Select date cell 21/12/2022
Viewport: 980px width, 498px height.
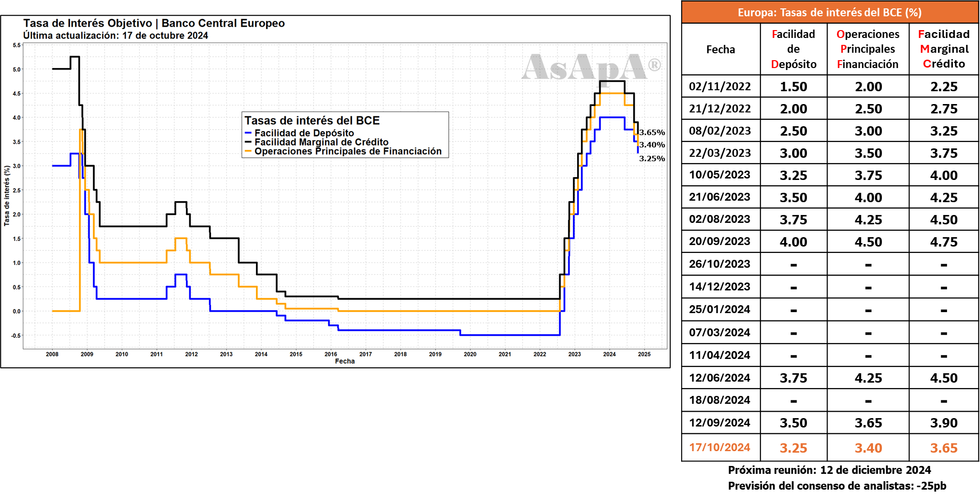pyautogui.click(x=720, y=108)
